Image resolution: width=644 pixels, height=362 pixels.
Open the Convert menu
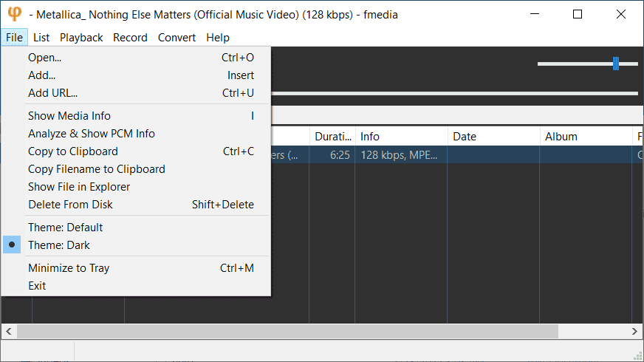point(177,38)
